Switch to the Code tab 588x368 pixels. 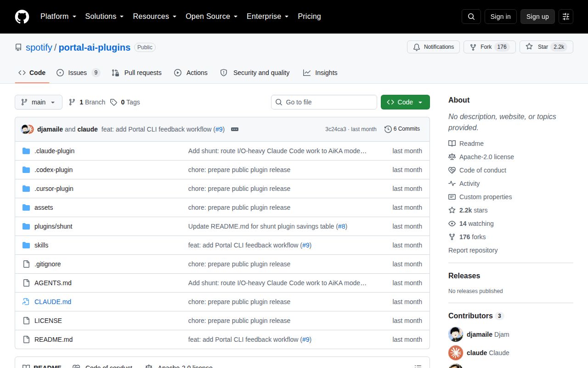pyautogui.click(x=32, y=73)
